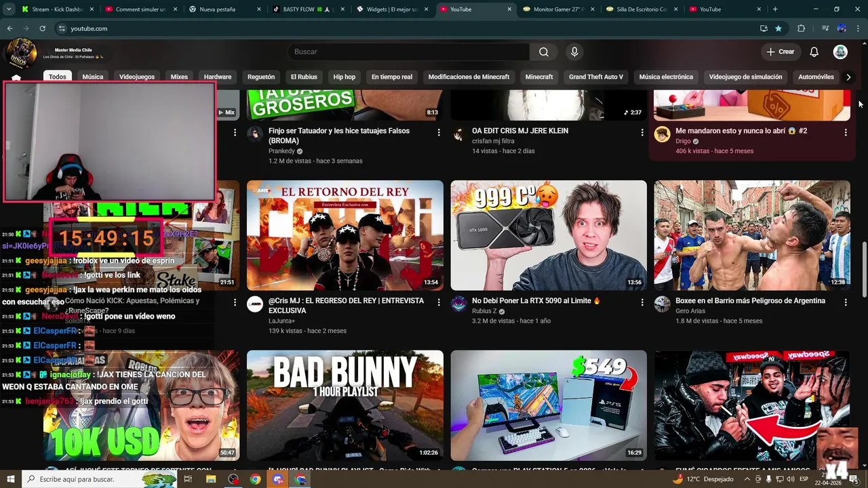Screen dimensions: 868x488
Task: Open Me mandaron esto y nunca lo abrí title
Action: tap(741, 131)
